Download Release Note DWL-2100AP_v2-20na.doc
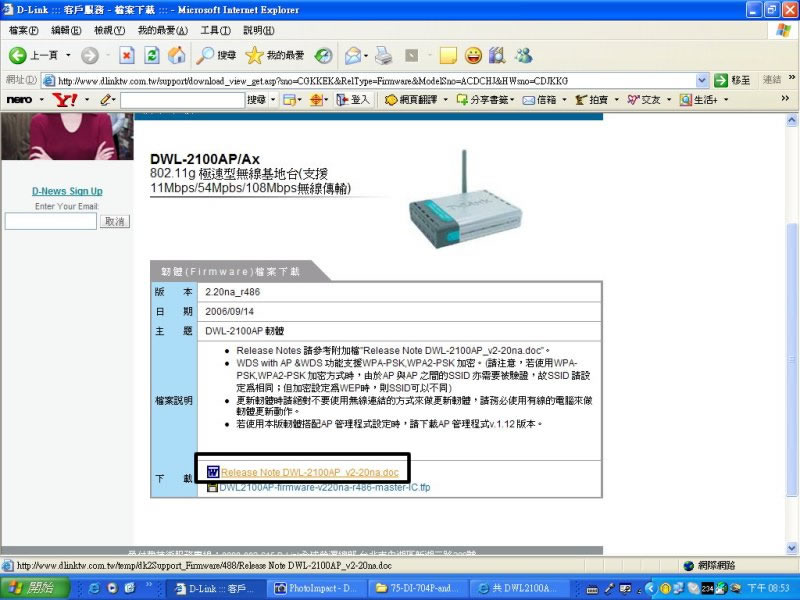Image resolution: width=800 pixels, height=600 pixels. (310, 472)
